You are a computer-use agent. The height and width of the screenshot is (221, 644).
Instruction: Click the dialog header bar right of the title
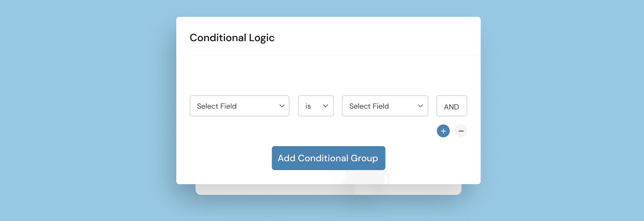pos(377,37)
